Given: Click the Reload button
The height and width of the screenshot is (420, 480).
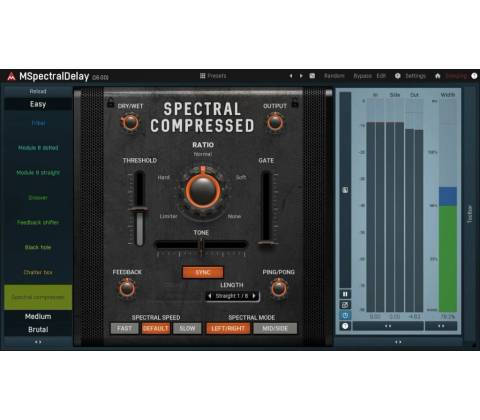Looking at the screenshot, I should click(38, 91).
